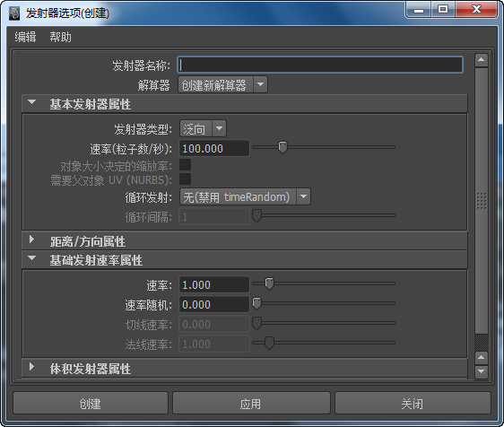
Task: Click the 速率(粒子数/秒) slider handle
Action: pos(282,147)
